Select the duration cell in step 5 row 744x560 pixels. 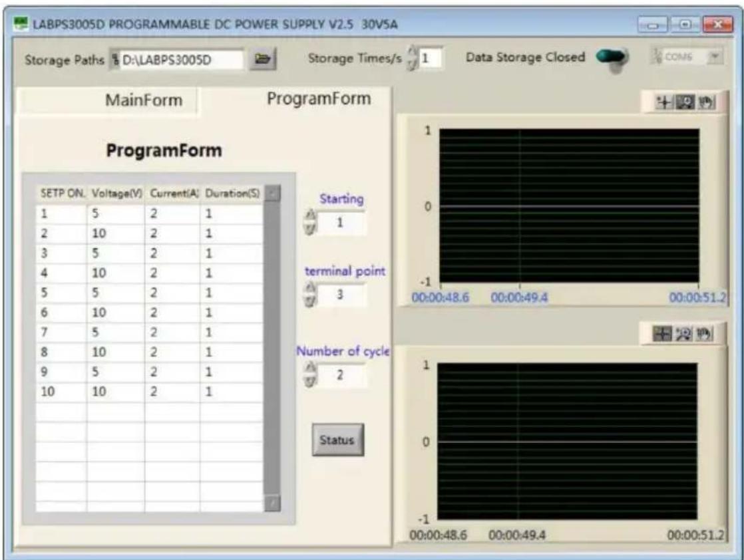(232, 293)
